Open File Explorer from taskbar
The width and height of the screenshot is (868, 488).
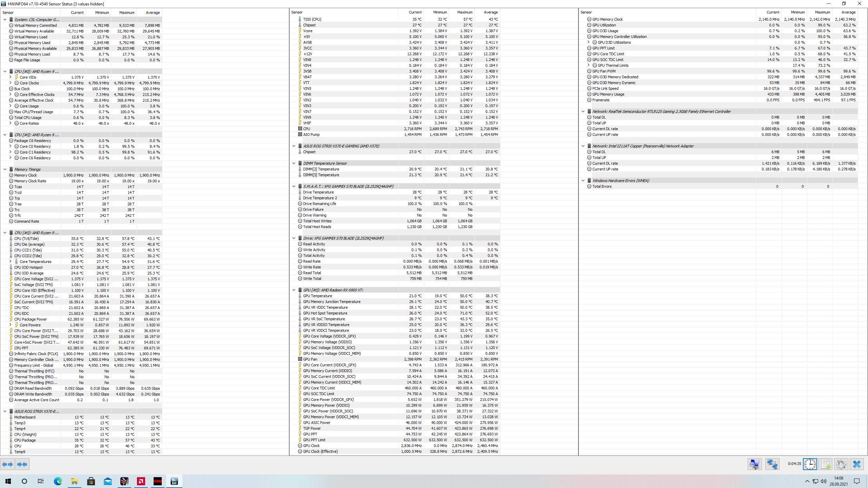pos(74,481)
